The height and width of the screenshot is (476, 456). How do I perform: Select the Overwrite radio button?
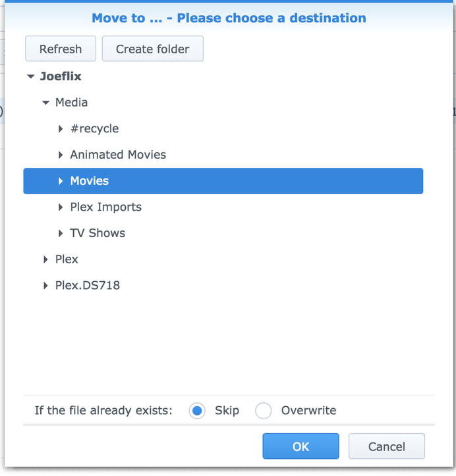coord(264,411)
